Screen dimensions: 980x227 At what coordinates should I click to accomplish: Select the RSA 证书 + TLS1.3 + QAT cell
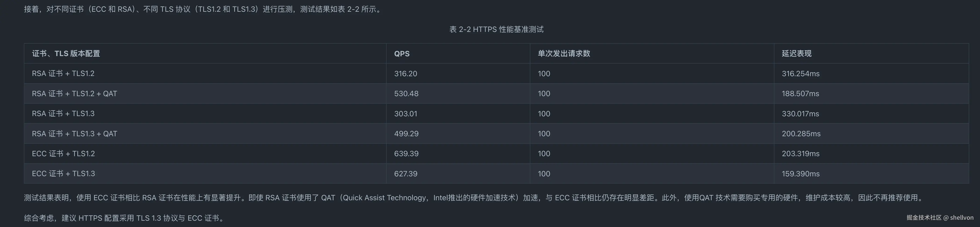pyautogui.click(x=75, y=134)
